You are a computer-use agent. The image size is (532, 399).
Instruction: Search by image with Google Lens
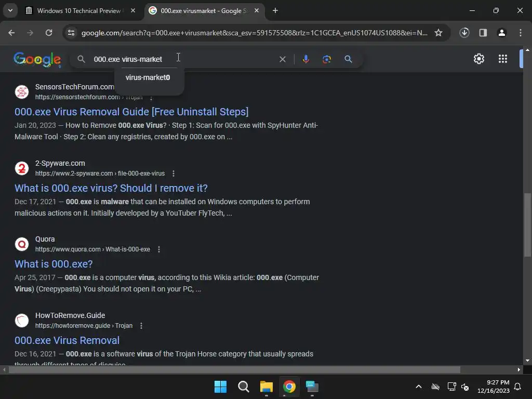click(x=326, y=59)
